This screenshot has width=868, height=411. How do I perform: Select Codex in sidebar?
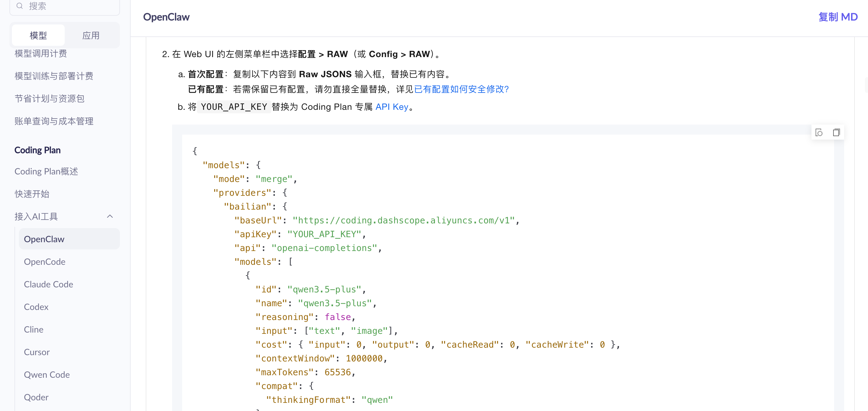[36, 307]
